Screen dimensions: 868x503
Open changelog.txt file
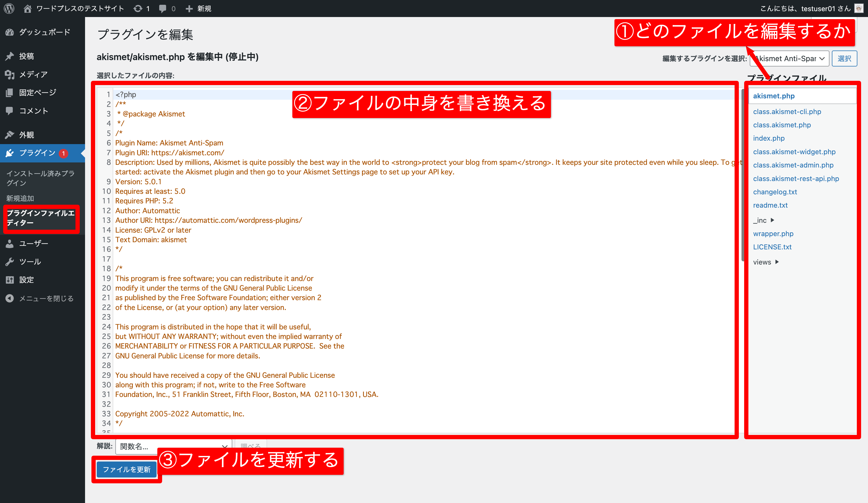[x=775, y=192]
